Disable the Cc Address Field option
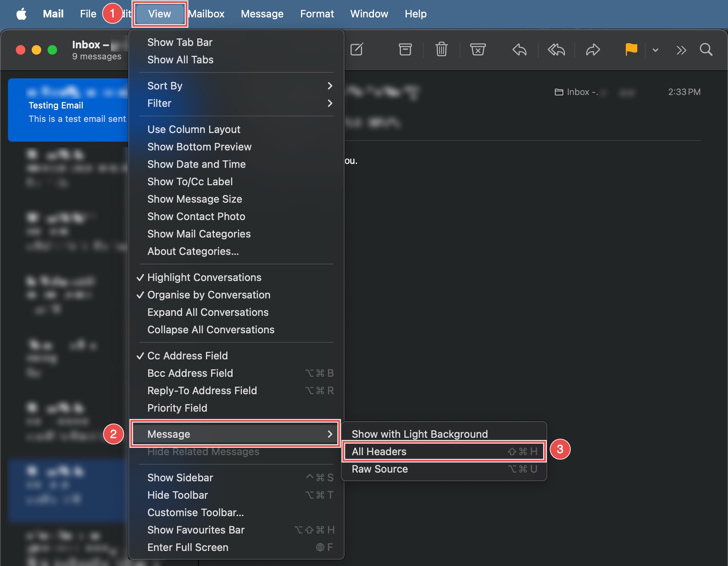 tap(187, 356)
